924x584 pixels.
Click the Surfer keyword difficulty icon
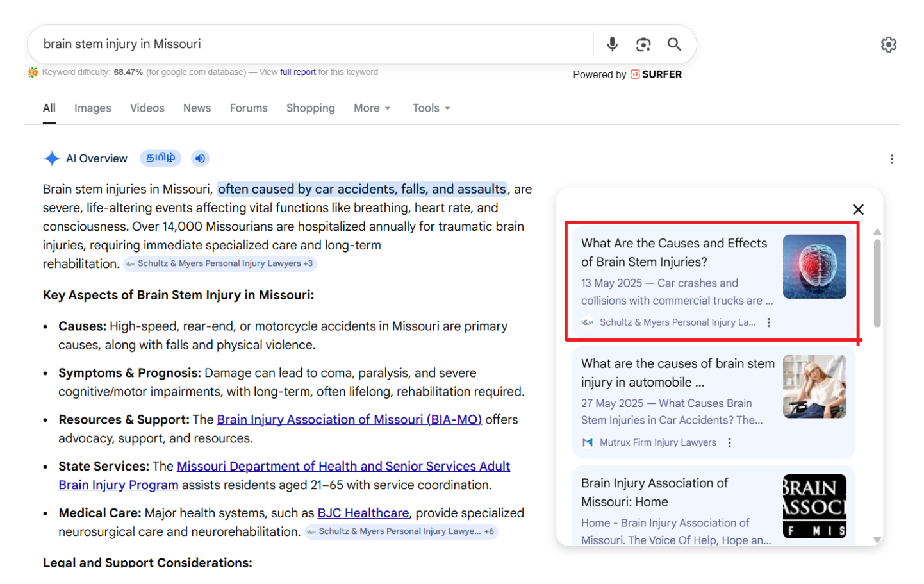(x=33, y=72)
